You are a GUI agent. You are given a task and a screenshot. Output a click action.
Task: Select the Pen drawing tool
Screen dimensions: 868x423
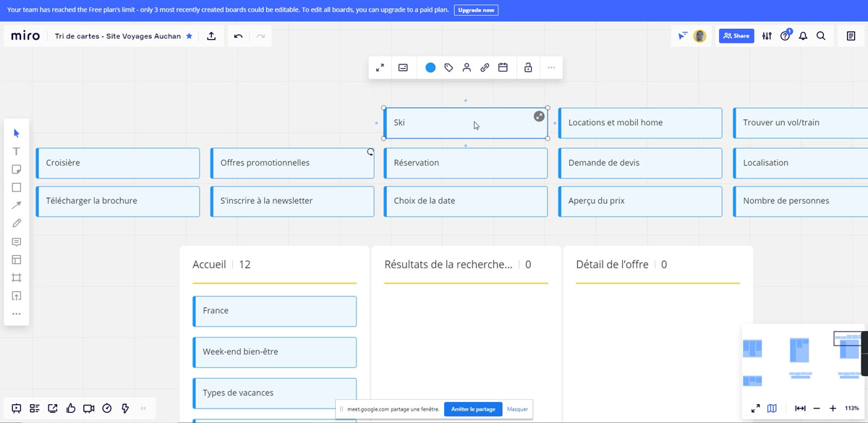click(x=17, y=223)
